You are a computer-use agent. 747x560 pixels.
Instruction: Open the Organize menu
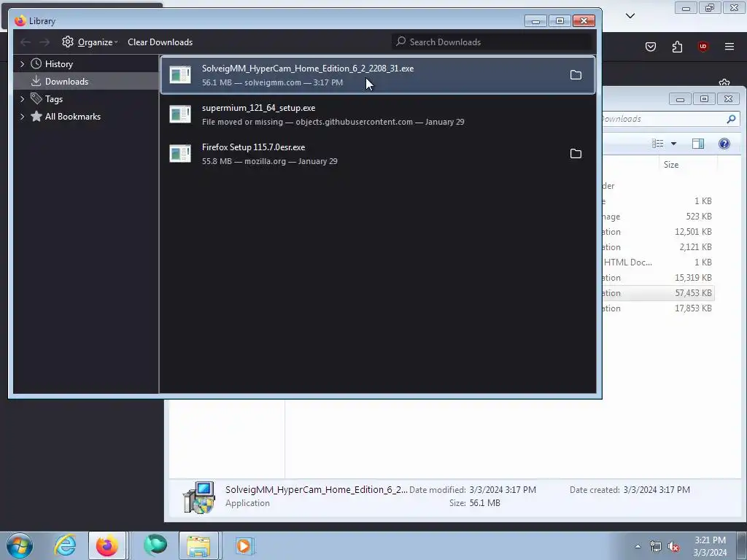pyautogui.click(x=90, y=42)
